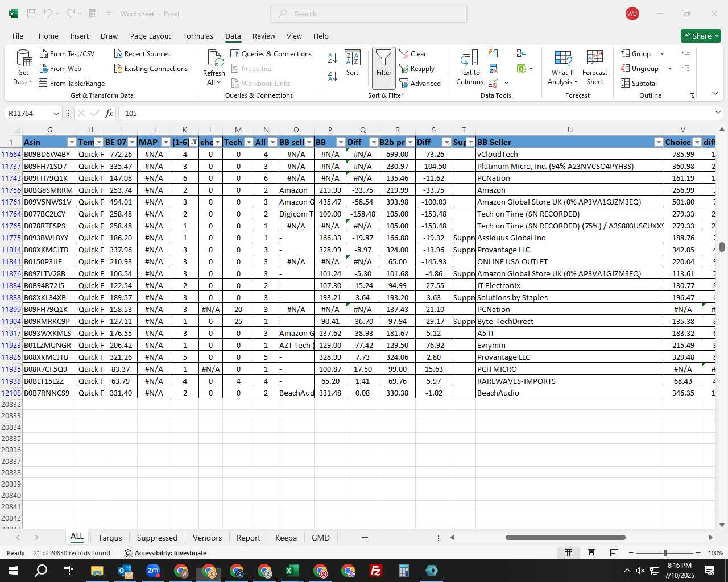
Task: Click the Data Validation icon
Action: 493,84
